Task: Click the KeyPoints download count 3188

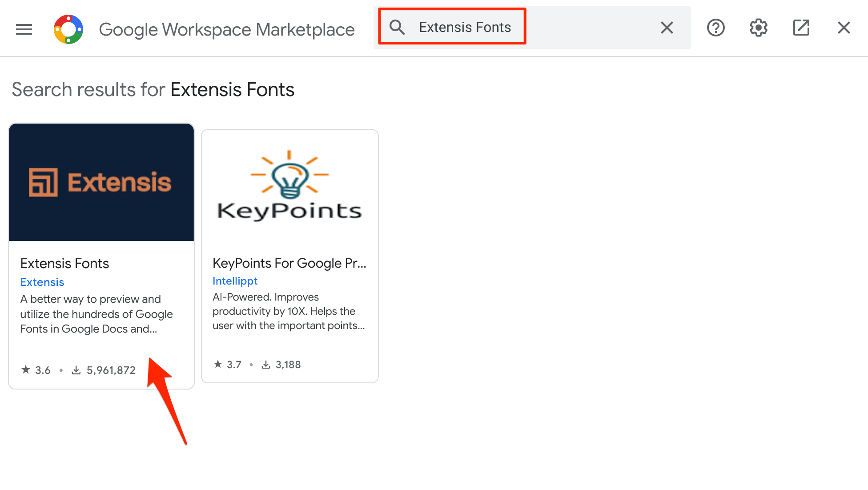Action: tap(289, 364)
